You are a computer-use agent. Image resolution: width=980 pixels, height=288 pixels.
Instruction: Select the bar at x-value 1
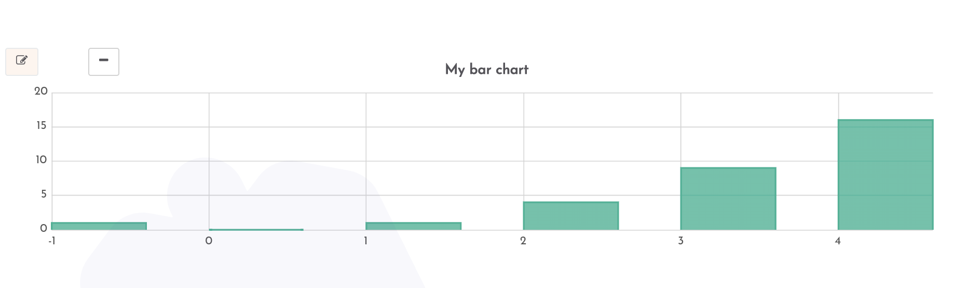pyautogui.click(x=414, y=226)
